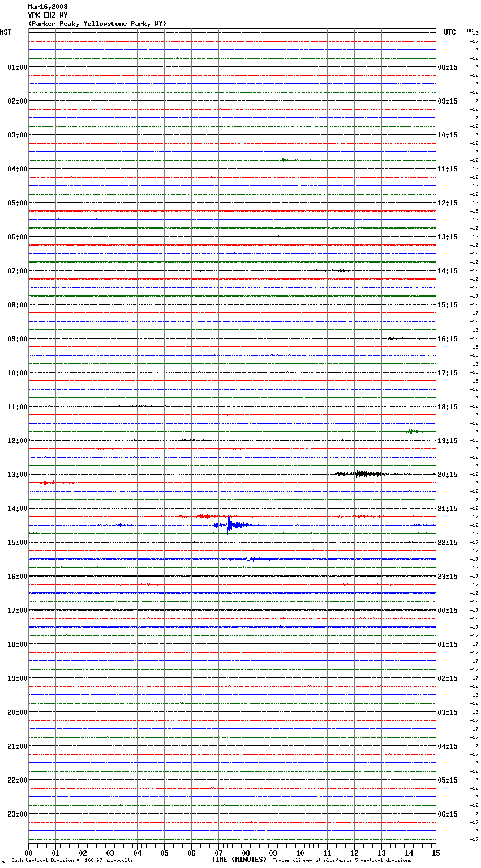Select the 02:00 MST time label
This screenshot has width=481, height=868.
(18, 101)
